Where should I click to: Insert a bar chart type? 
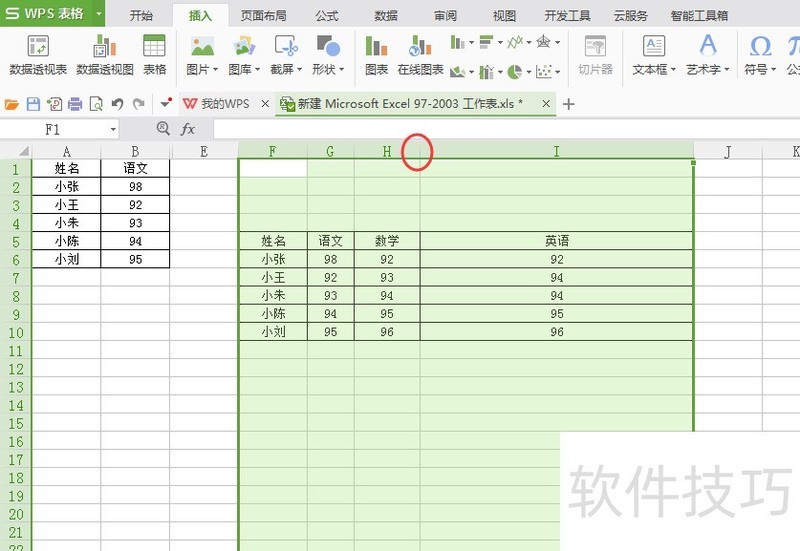[x=486, y=42]
